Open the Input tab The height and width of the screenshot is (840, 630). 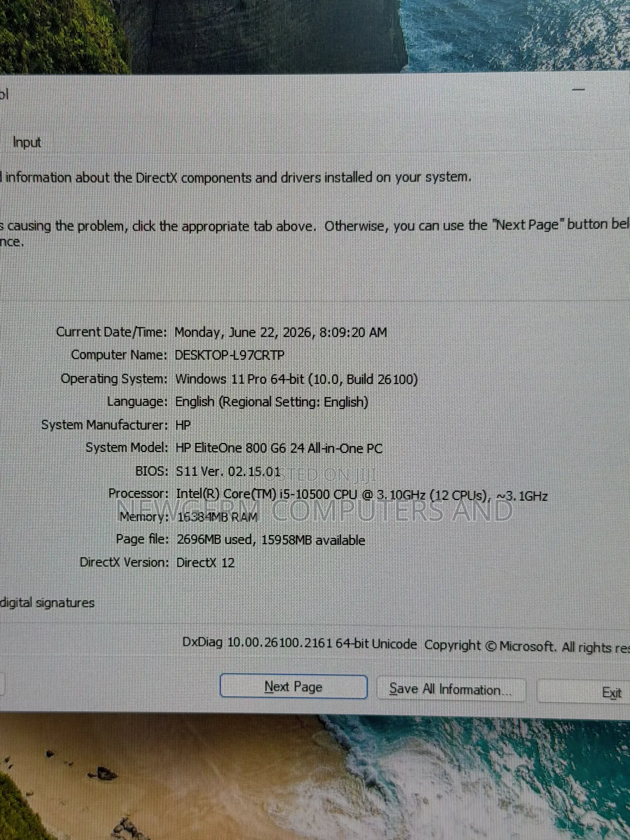pos(27,142)
